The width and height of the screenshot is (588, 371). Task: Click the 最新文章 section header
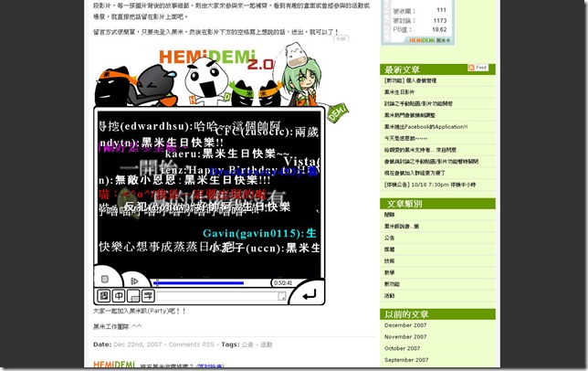[x=402, y=69]
